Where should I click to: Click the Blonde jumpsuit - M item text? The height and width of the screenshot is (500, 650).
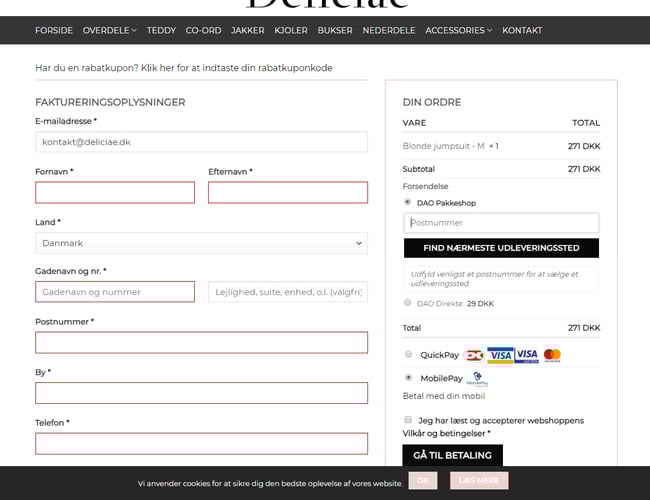pyautogui.click(x=444, y=146)
